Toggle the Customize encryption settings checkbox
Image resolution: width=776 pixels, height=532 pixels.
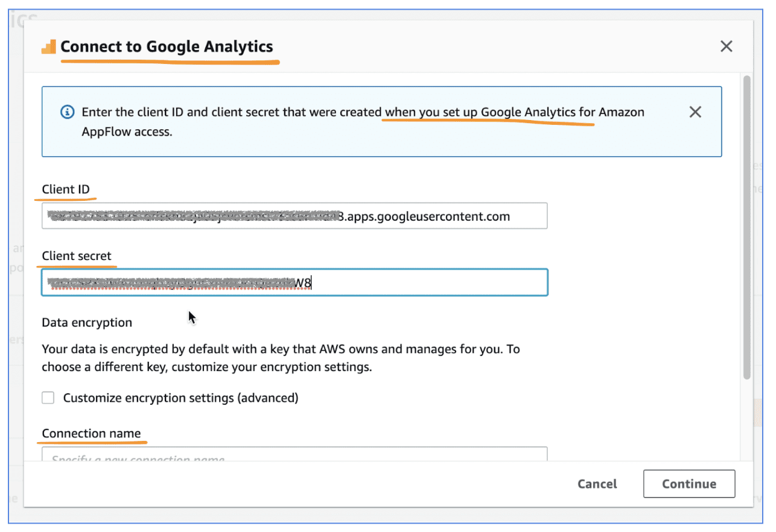tap(48, 397)
